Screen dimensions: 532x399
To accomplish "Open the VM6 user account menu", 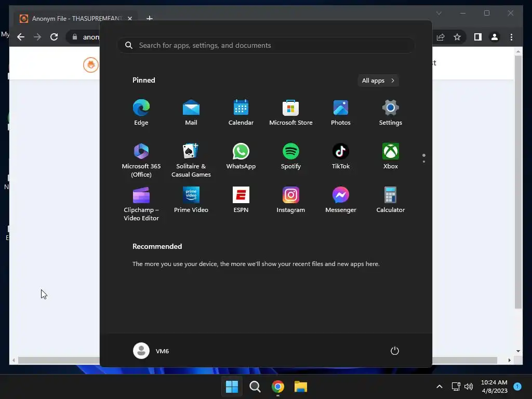I will pyautogui.click(x=151, y=351).
